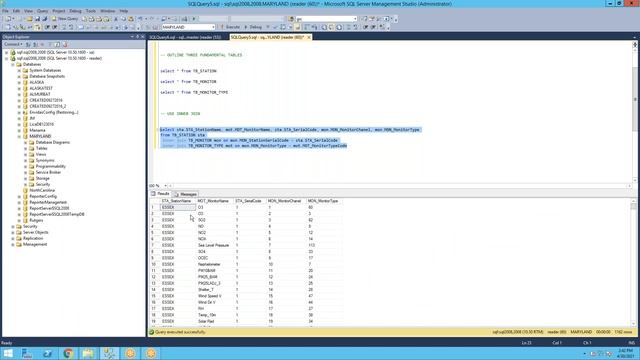The width and height of the screenshot is (640, 360).
Task: Click the Cut icon in the toolbar
Action: [116, 19]
